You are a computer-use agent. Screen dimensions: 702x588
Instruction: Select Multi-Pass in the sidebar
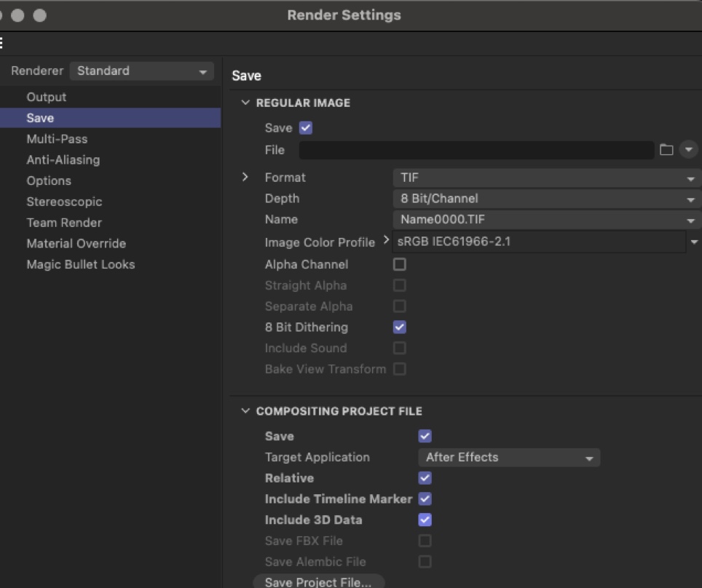click(57, 139)
